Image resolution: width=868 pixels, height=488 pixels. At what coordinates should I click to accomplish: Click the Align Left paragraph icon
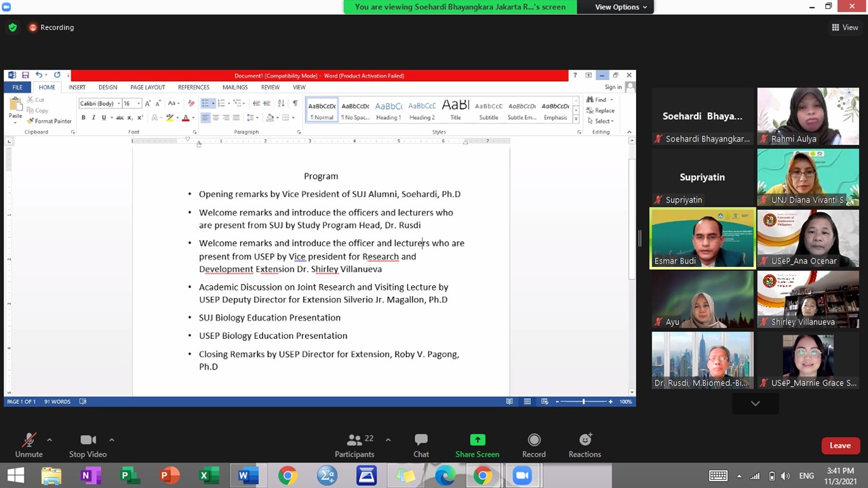point(205,118)
